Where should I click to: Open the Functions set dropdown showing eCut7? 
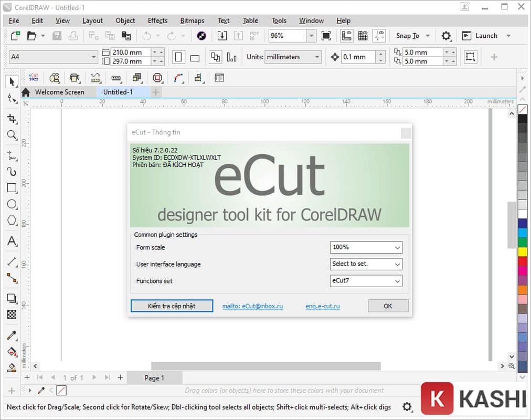pos(366,281)
